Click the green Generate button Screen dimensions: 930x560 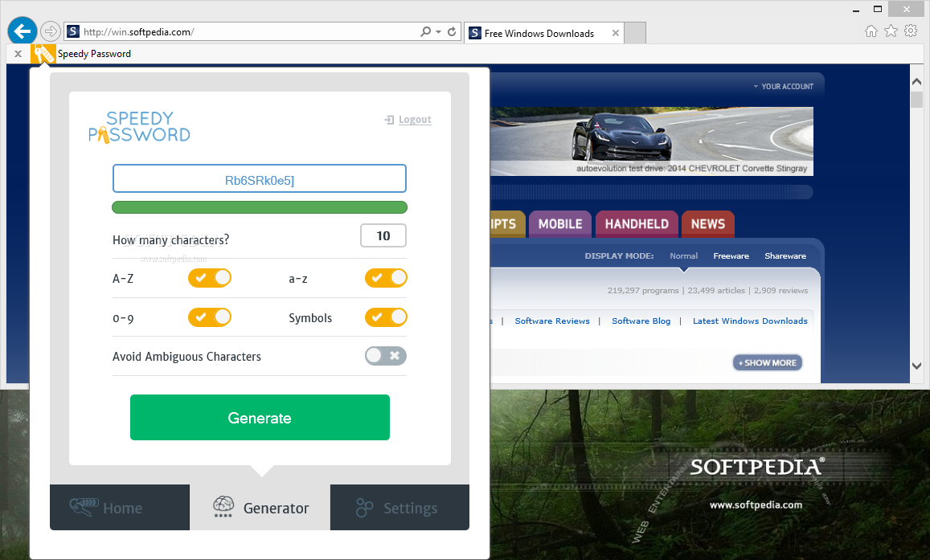[x=260, y=417]
